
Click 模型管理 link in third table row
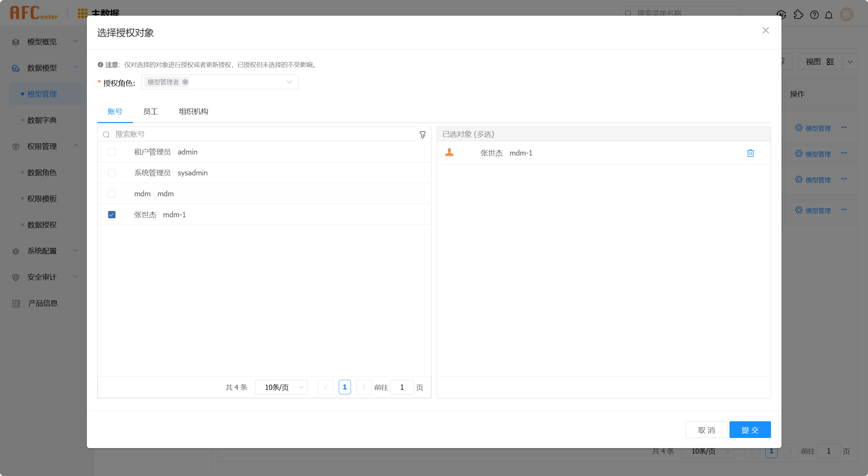pyautogui.click(x=813, y=180)
